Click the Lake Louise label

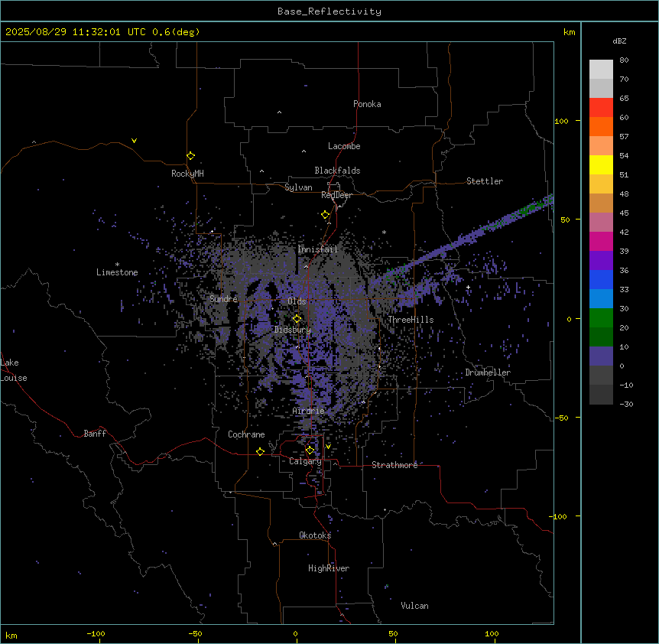14,370
